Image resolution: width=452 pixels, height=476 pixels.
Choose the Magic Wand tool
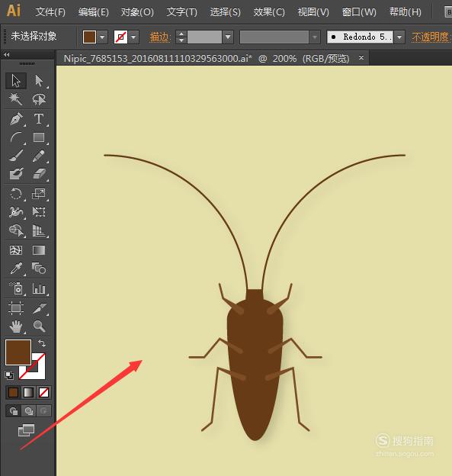(x=16, y=99)
